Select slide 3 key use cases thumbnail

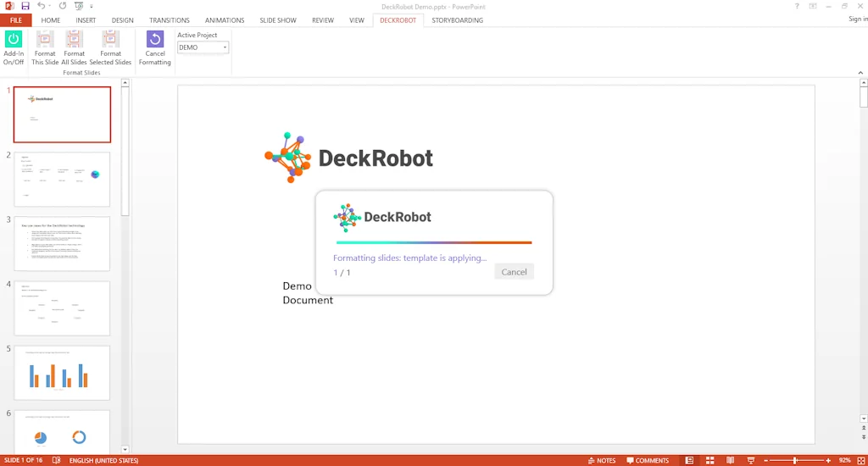click(x=62, y=243)
